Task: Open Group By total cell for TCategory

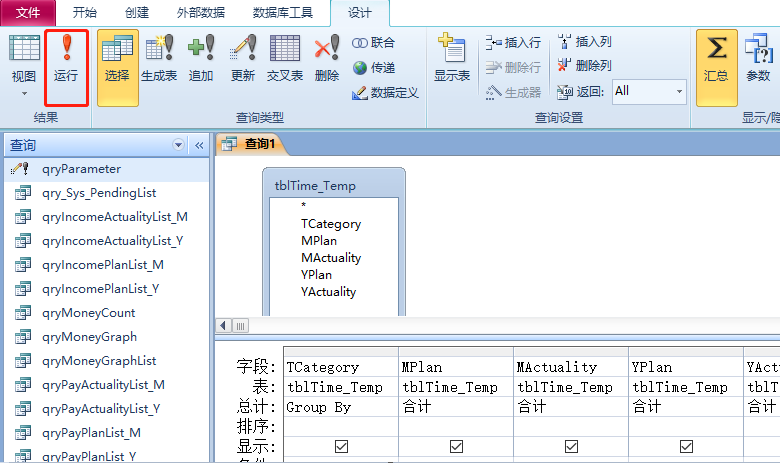Action: pos(341,407)
